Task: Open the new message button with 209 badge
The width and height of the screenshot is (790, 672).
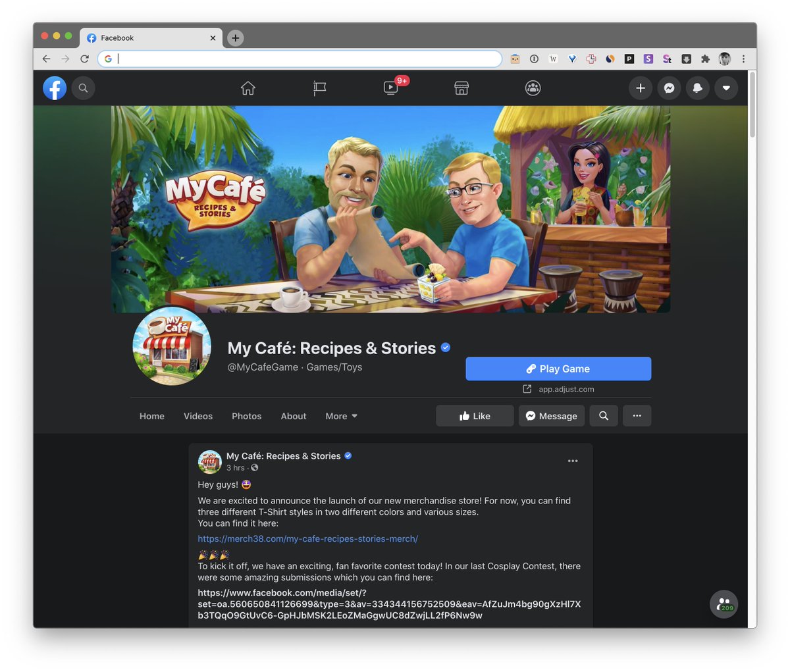Action: [x=724, y=604]
